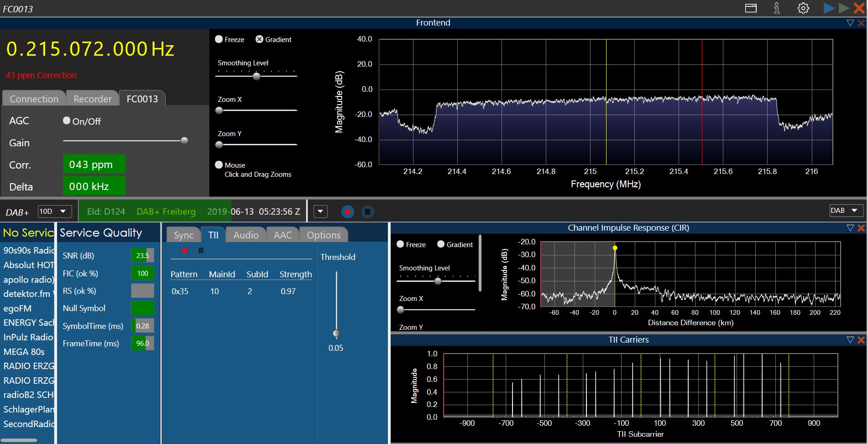868x444 pixels.
Task: Select MEGA 80s from the service list
Action: pyautogui.click(x=24, y=352)
